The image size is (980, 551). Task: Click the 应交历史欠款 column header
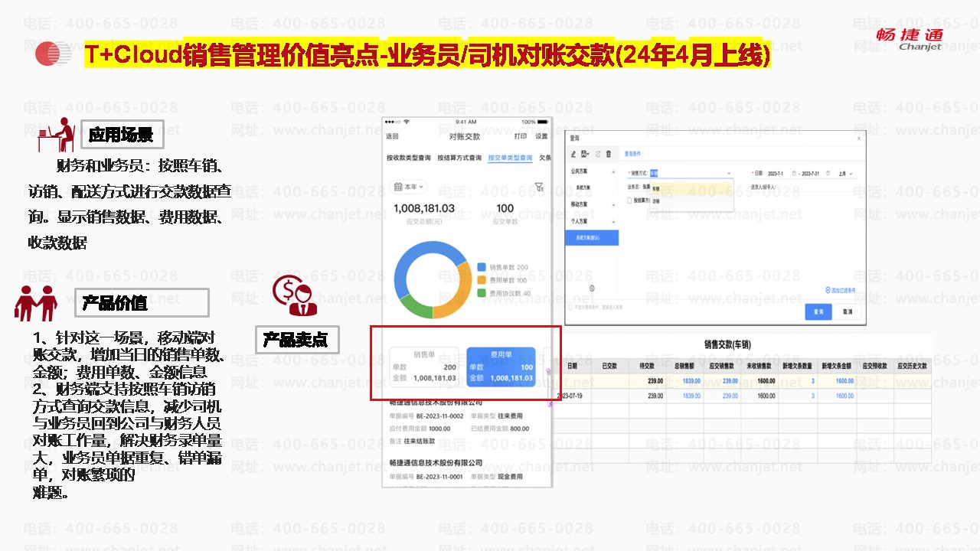pos(912,366)
